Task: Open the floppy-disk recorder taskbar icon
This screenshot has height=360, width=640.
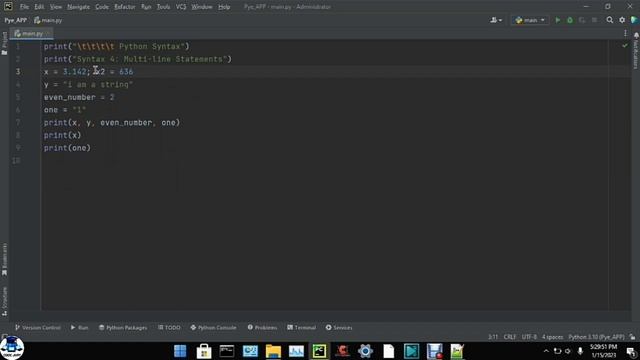Action: [x=435, y=351]
